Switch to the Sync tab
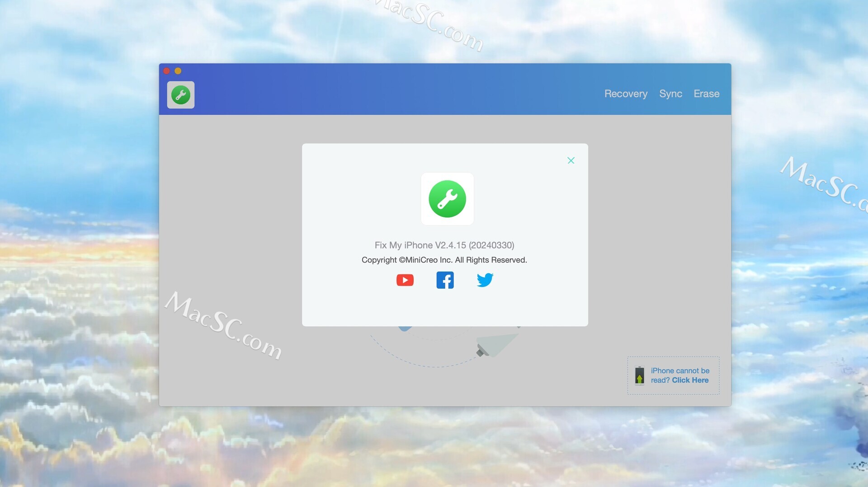The width and height of the screenshot is (868, 487). pos(670,94)
